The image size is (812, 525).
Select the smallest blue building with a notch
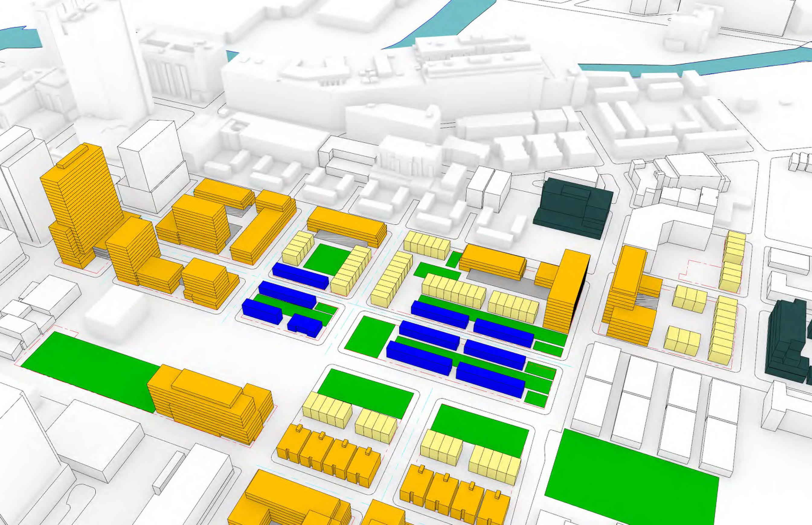(x=305, y=325)
